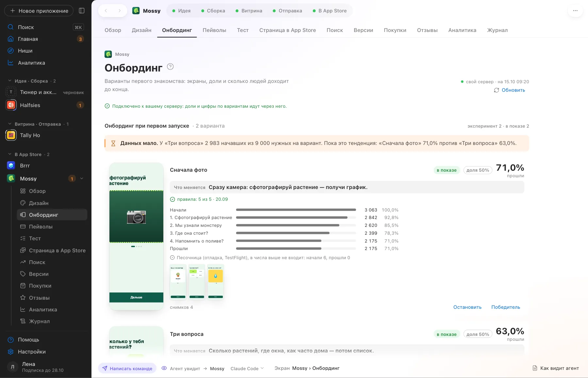Open Отзывы under Mossy in sidebar

tap(52, 298)
